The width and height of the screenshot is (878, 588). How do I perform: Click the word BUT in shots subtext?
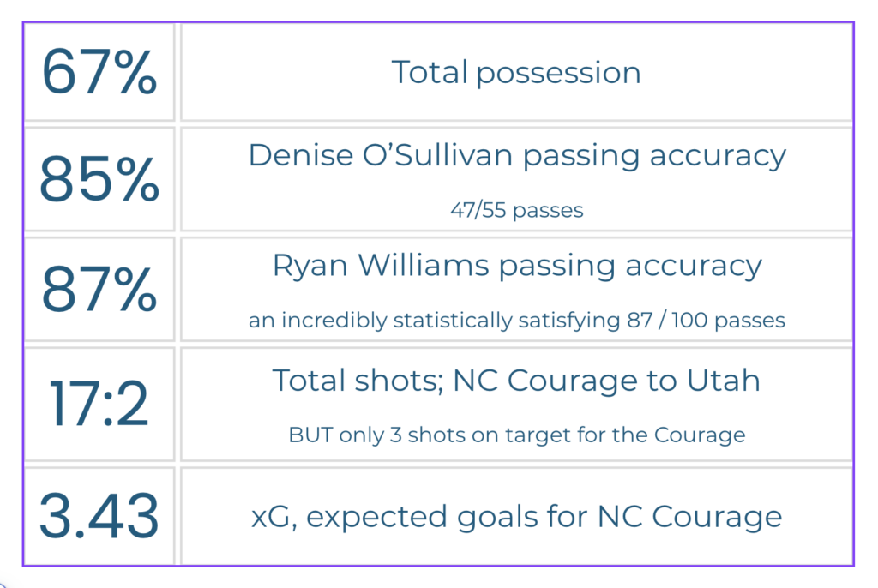(310, 435)
